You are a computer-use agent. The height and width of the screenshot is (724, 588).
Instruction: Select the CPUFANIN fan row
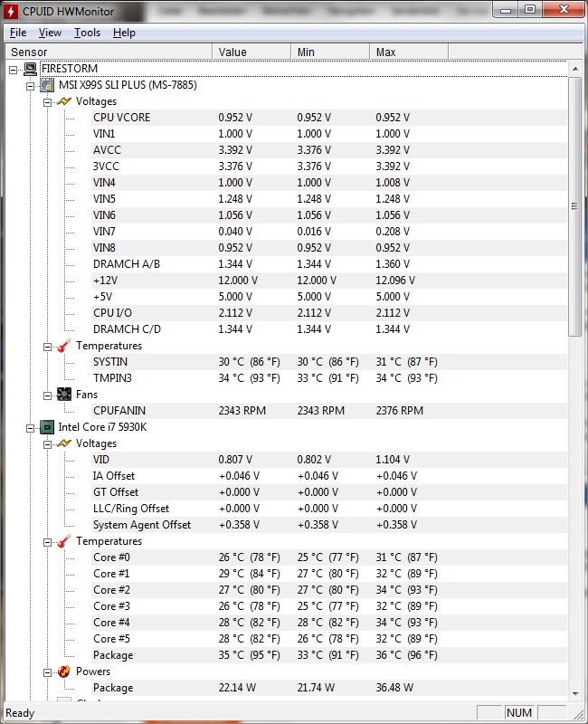[329, 411]
